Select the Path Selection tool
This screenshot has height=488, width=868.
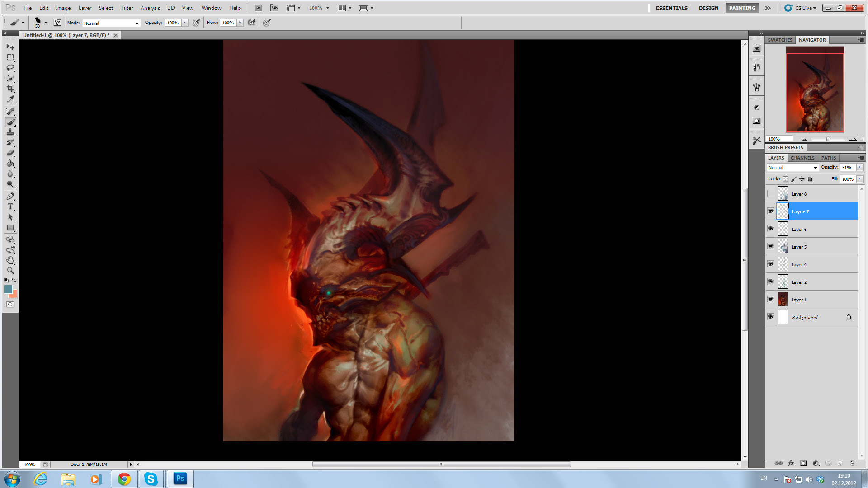pos(10,217)
